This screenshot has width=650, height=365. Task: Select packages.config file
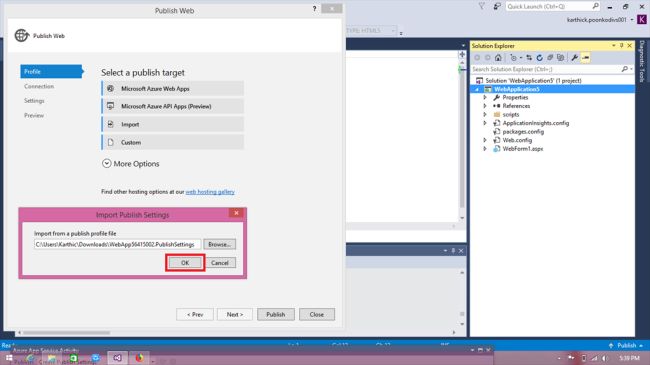point(523,131)
